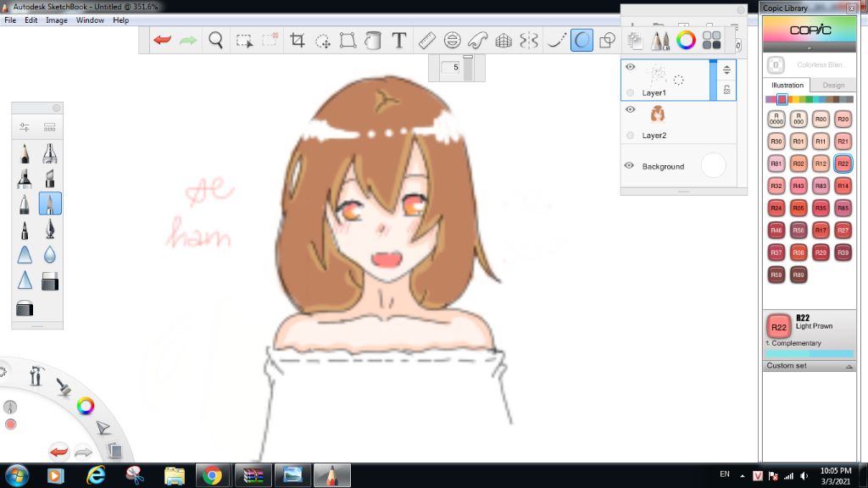This screenshot has width=868, height=488.
Task: Open the Help menu
Action: [120, 20]
